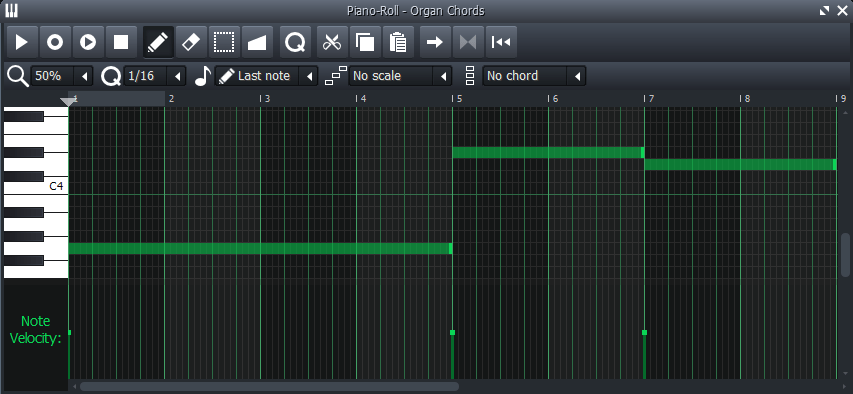The height and width of the screenshot is (394, 853).
Task: Copy selected notes
Action: tap(365, 42)
